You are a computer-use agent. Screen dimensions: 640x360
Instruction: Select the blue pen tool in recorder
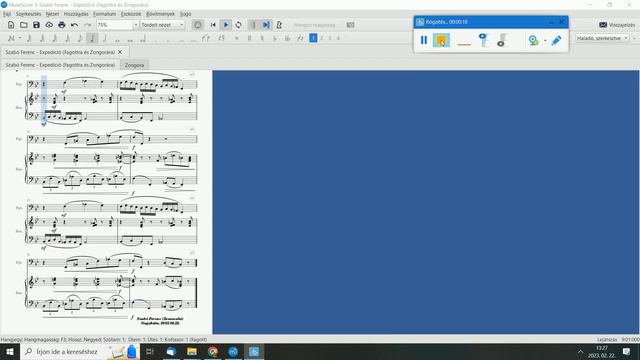[556, 40]
